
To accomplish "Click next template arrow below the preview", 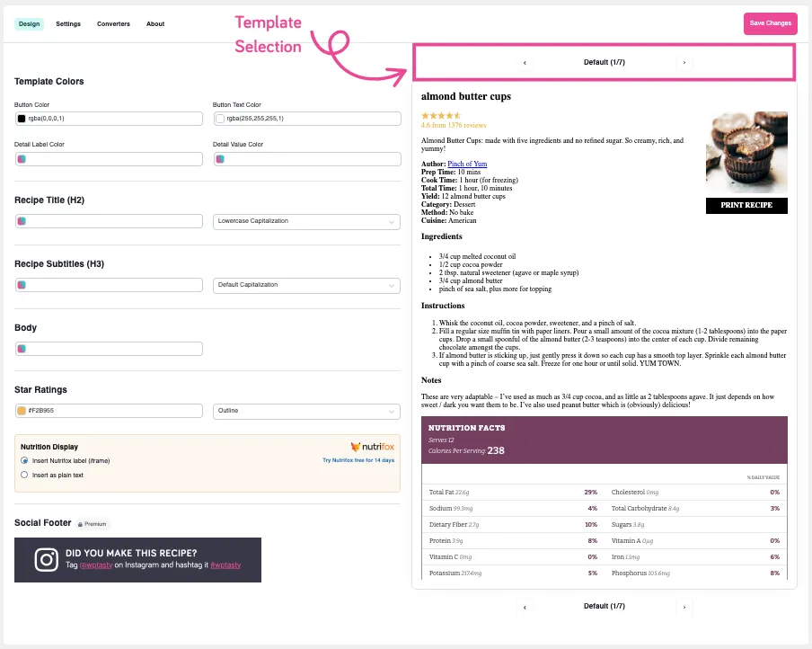I will 684,607.
